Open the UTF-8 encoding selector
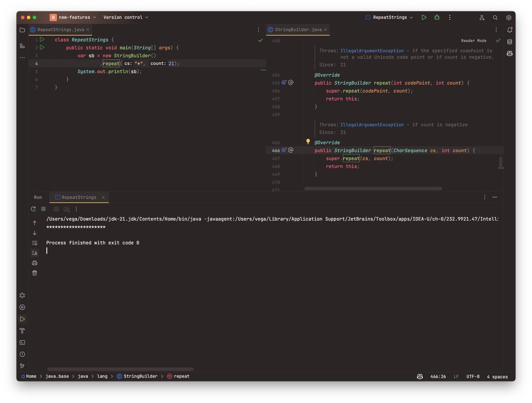532x403 pixels. tap(473, 376)
